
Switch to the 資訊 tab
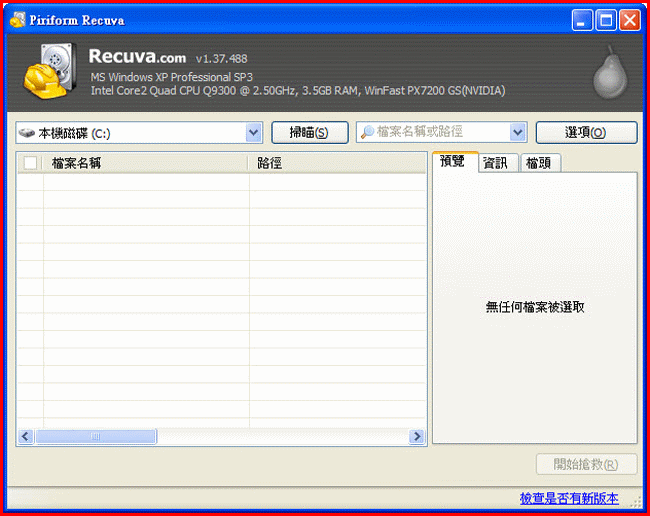(x=495, y=163)
